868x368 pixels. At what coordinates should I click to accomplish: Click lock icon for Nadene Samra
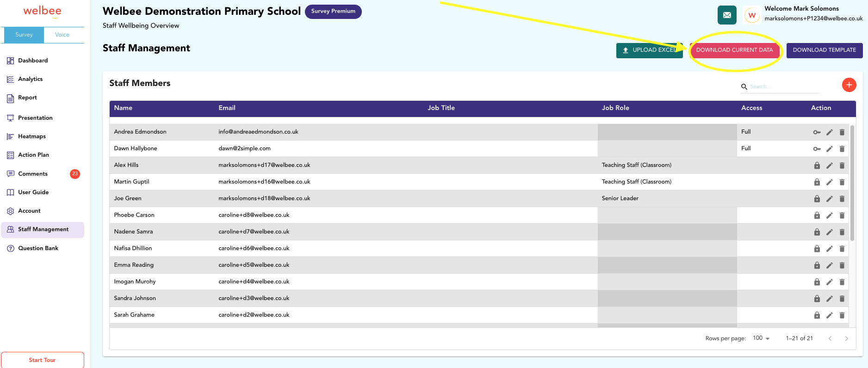817,232
